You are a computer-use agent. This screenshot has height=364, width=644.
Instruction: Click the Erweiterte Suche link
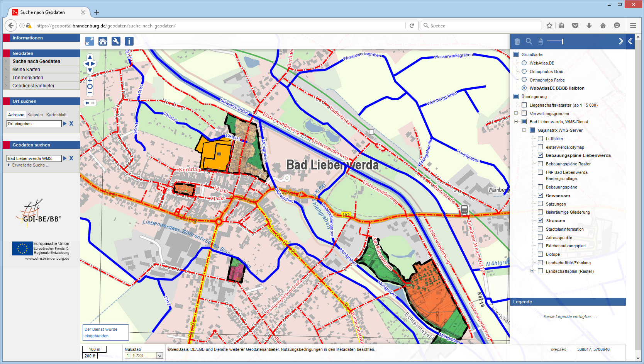coord(31,165)
